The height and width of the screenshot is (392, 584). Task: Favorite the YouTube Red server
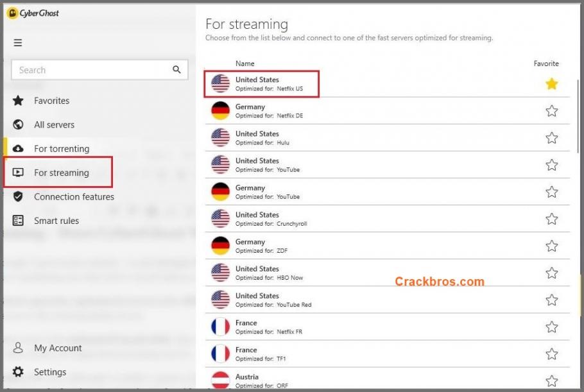tap(552, 300)
